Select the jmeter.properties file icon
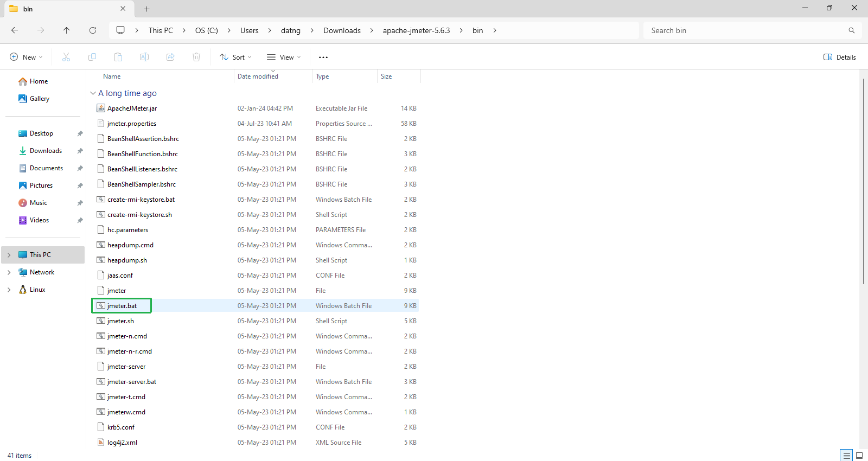This screenshot has width=868, height=461. click(x=101, y=124)
